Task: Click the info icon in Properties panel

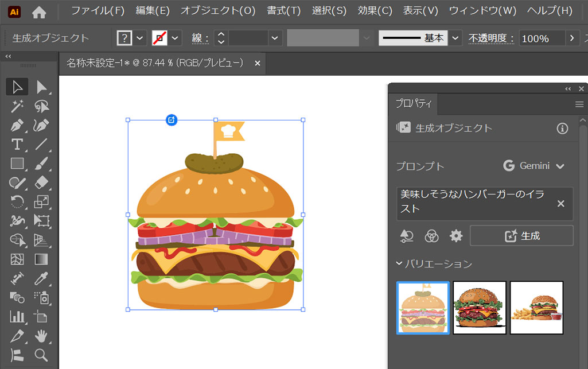Action: coord(562,129)
